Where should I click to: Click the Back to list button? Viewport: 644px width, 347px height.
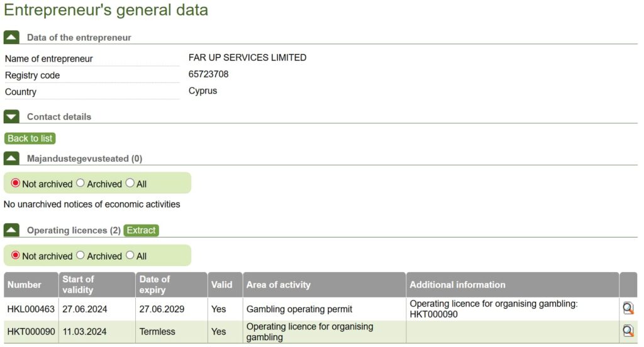tap(30, 138)
